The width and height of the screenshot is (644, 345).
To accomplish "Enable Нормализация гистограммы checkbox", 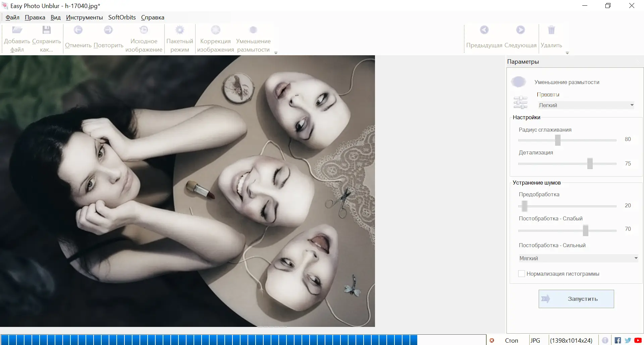I will click(522, 274).
